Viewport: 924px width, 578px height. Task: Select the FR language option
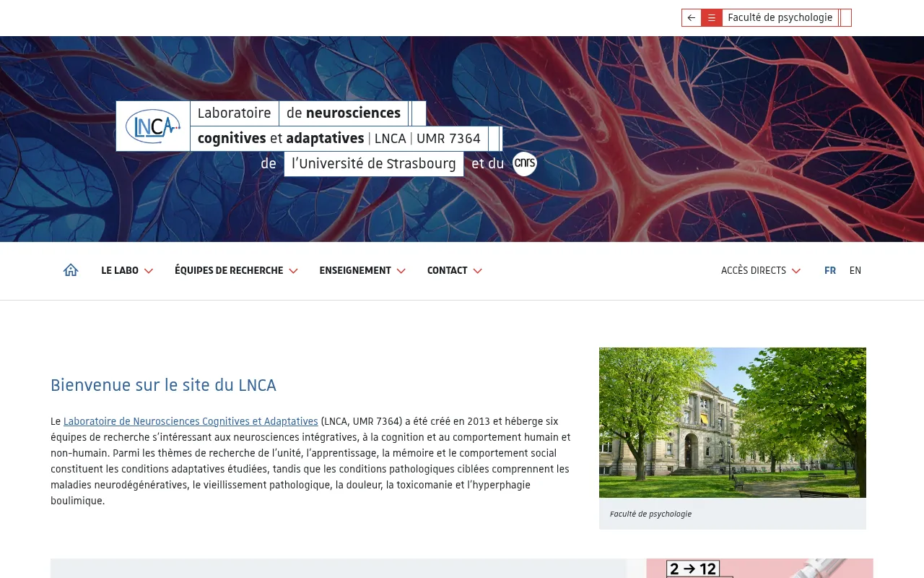[830, 271]
